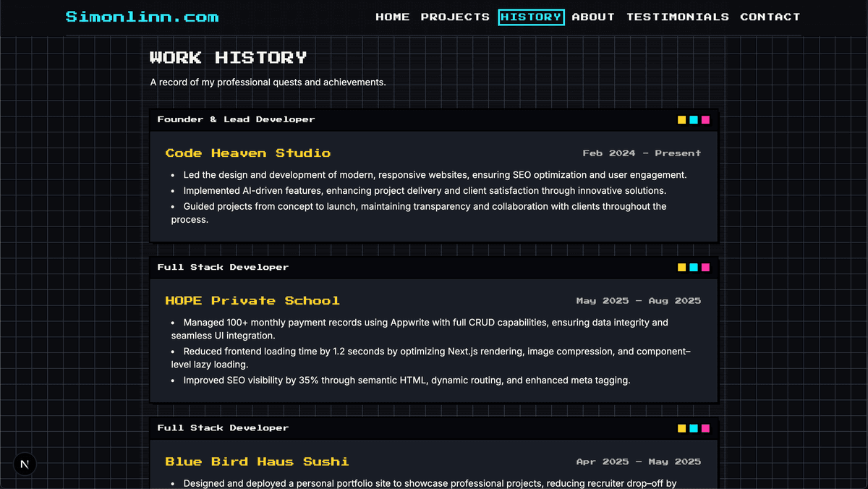This screenshot has width=868, height=489.
Task: Select HOME in the navigation bar
Action: coord(393,17)
